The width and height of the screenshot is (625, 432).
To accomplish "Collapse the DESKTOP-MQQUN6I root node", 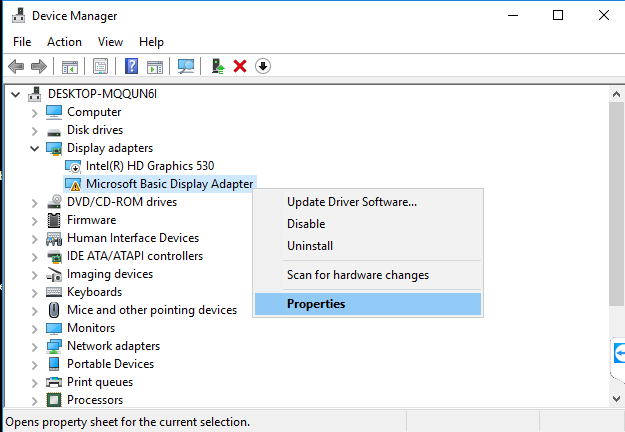I will point(16,94).
